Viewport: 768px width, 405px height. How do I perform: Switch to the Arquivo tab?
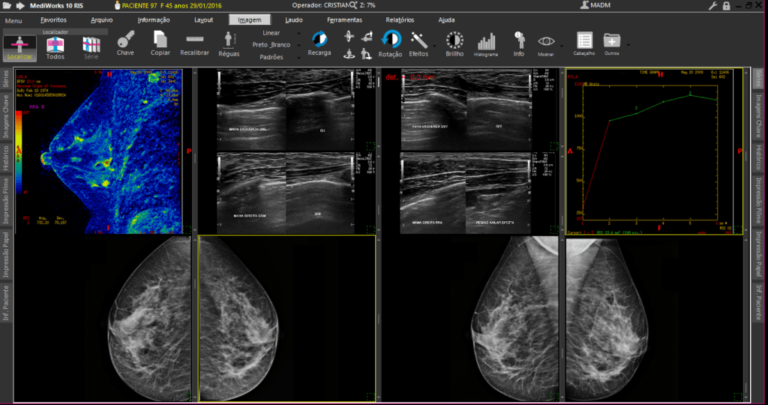click(x=102, y=20)
